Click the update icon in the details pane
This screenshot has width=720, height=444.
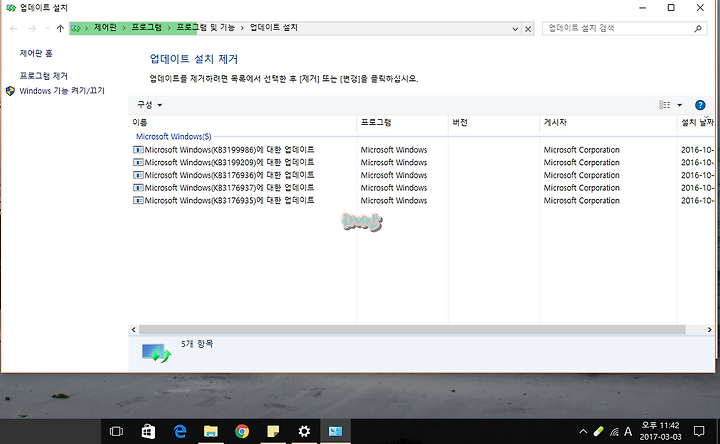coord(156,354)
